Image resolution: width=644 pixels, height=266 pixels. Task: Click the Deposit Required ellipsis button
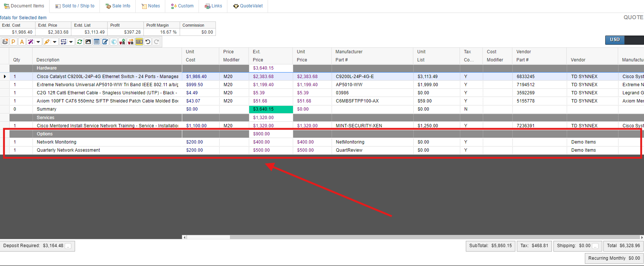pos(68,246)
